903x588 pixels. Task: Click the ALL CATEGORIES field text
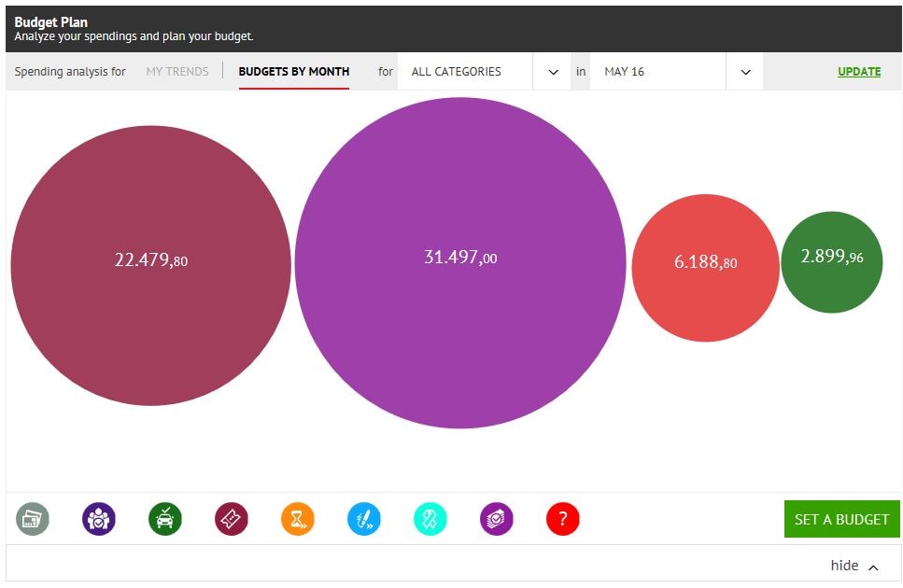point(456,71)
